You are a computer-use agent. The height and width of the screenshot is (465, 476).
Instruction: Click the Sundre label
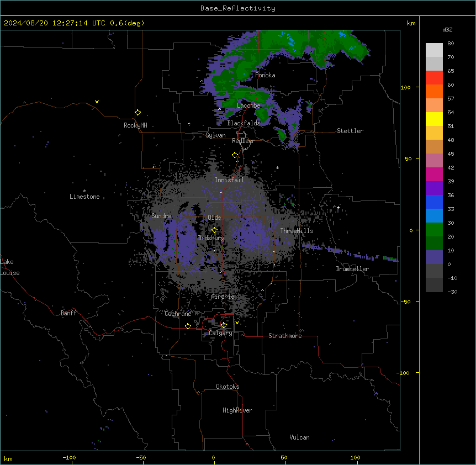[161, 216]
